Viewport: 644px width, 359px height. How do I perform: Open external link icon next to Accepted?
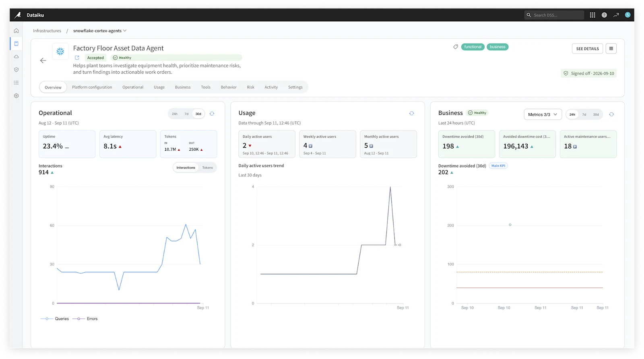pyautogui.click(x=77, y=58)
